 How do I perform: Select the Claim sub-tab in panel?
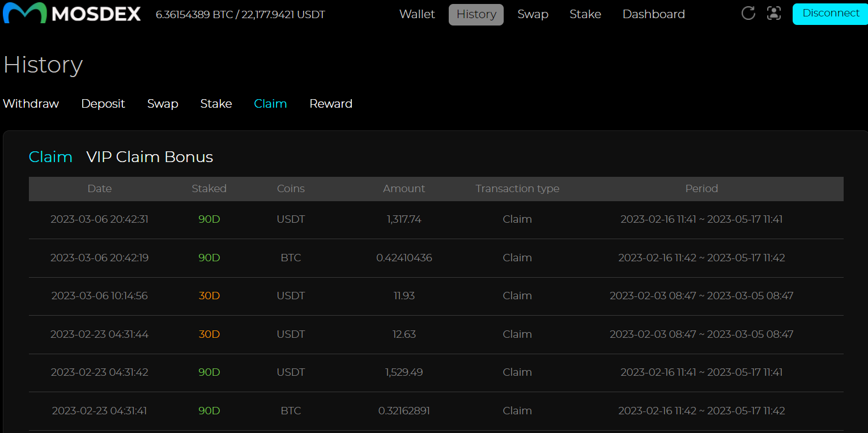tap(50, 157)
